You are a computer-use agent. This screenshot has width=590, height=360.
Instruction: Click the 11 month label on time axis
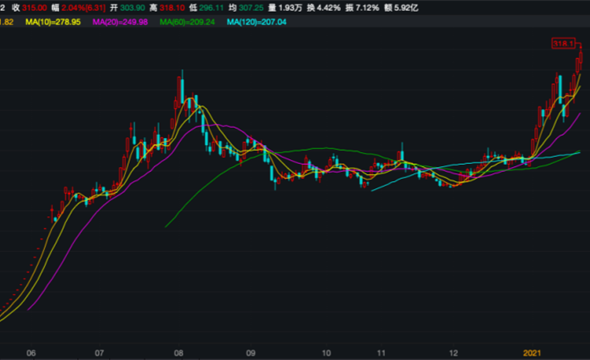point(381,353)
